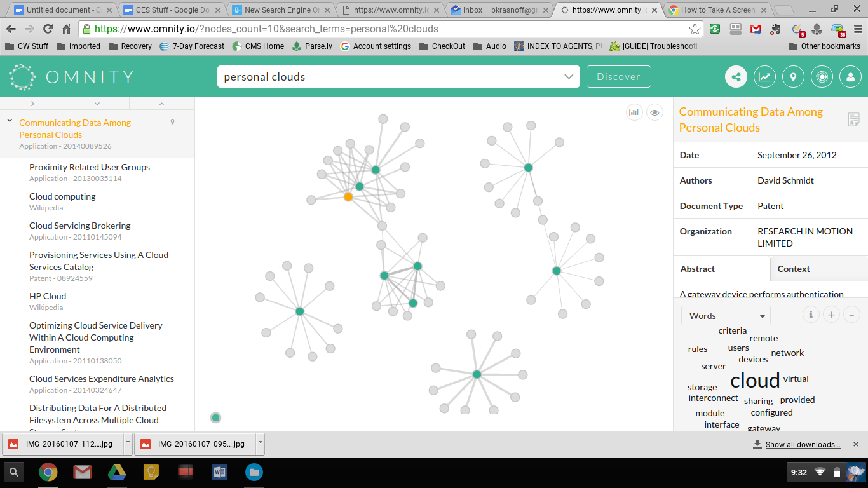Collapse Communicating Data Among Personal Clouds entry

10,119
